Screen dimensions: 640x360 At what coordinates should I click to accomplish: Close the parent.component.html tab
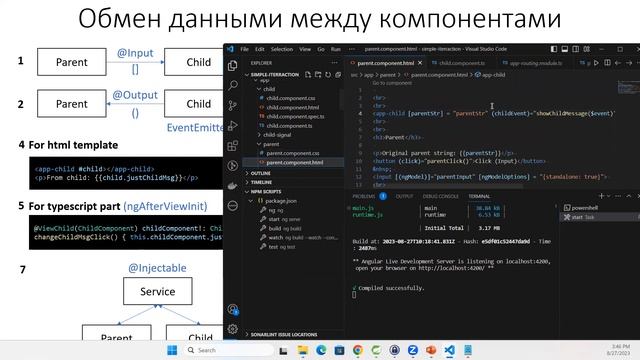pos(420,63)
